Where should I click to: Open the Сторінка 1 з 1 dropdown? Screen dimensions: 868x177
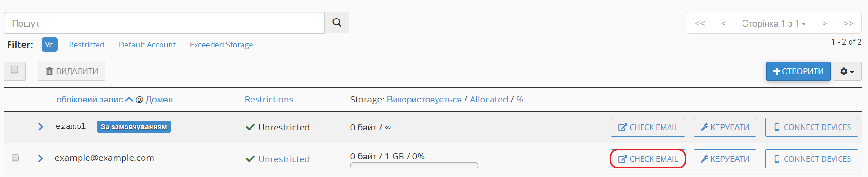coord(774,23)
